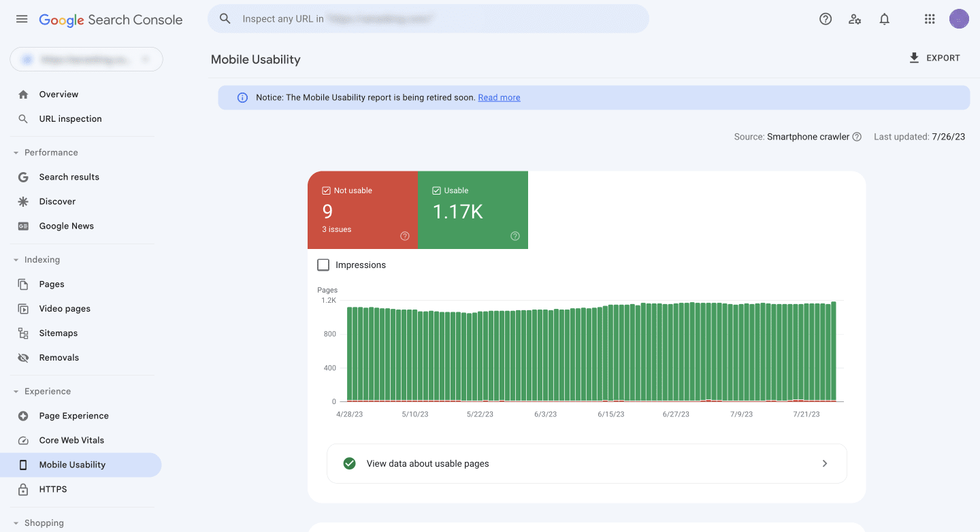Screen dimensions: 980x532
Task: Click the Inspect any URL search field
Action: [x=428, y=19]
